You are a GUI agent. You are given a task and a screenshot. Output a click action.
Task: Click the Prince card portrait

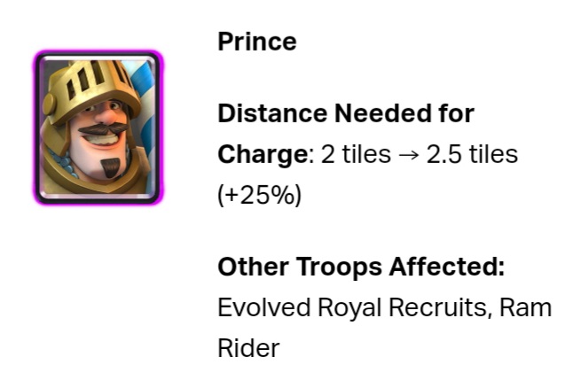[x=99, y=128]
